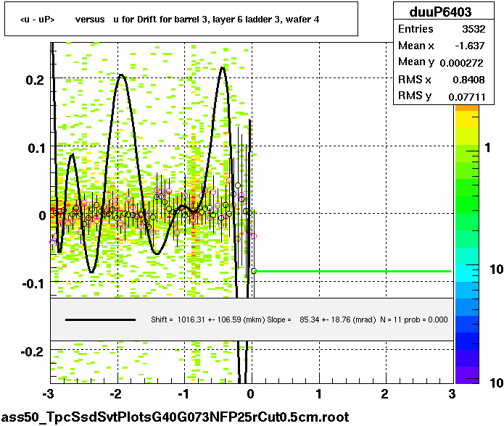Click the dark blue band of the color palette

click(x=467, y=341)
